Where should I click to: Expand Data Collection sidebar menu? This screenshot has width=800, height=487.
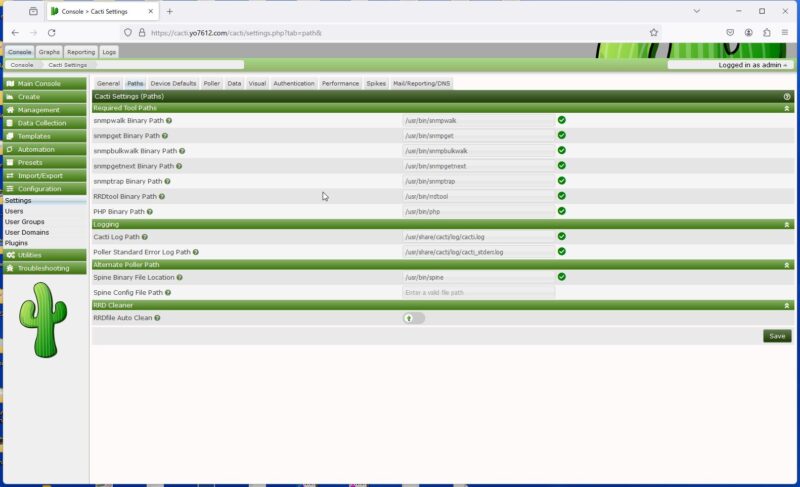pos(45,123)
